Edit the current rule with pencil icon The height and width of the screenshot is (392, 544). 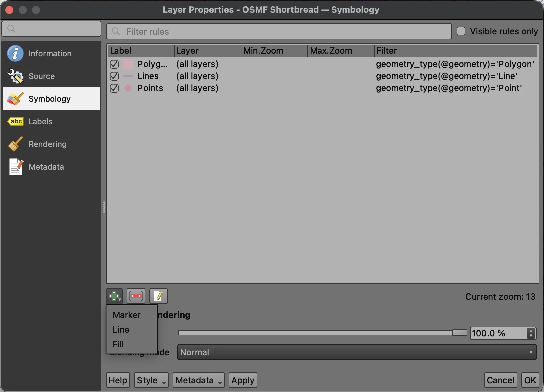point(158,296)
